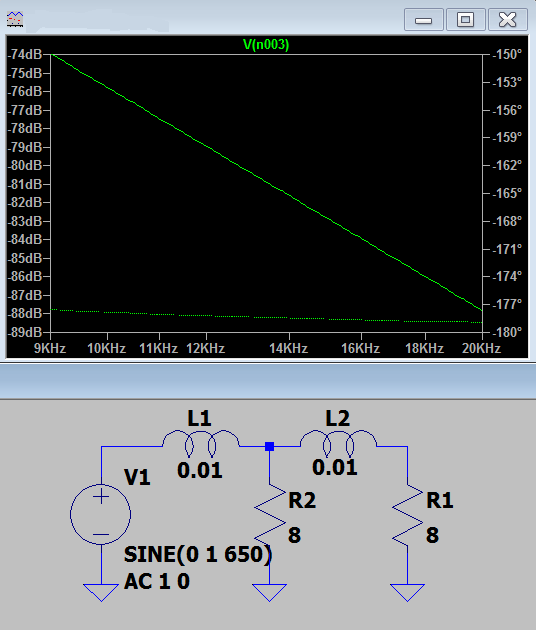Click the R2 component label

tap(302, 501)
